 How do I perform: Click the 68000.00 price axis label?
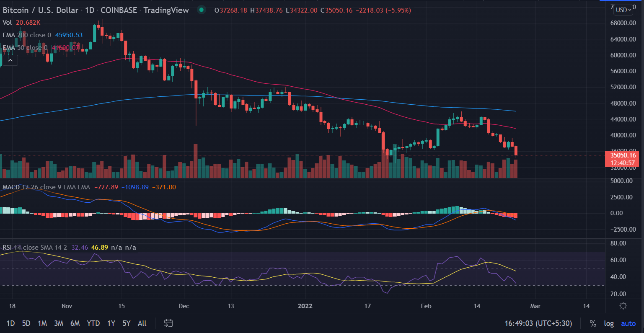pyautogui.click(x=623, y=23)
